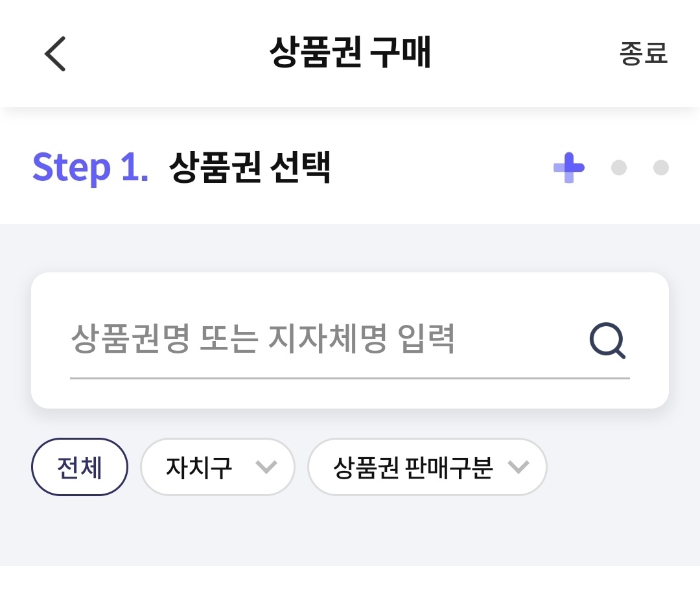
Task: Click the 상품권 판매구분 label text
Action: click(x=413, y=467)
